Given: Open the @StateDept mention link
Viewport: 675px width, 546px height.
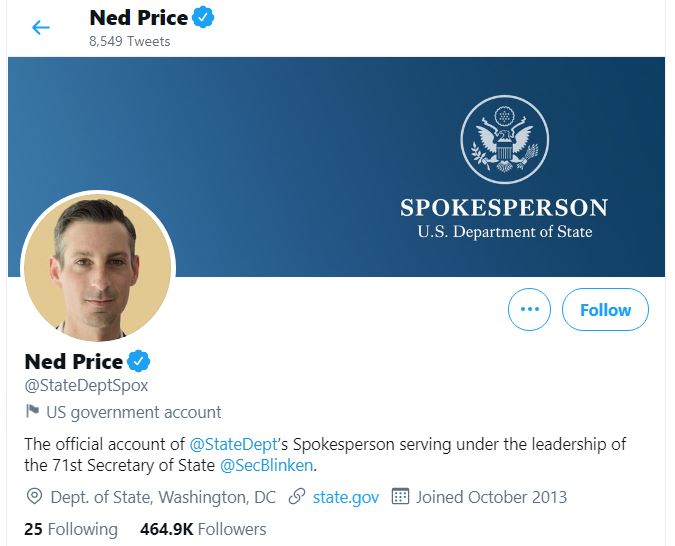Looking at the screenshot, I should tap(233, 444).
